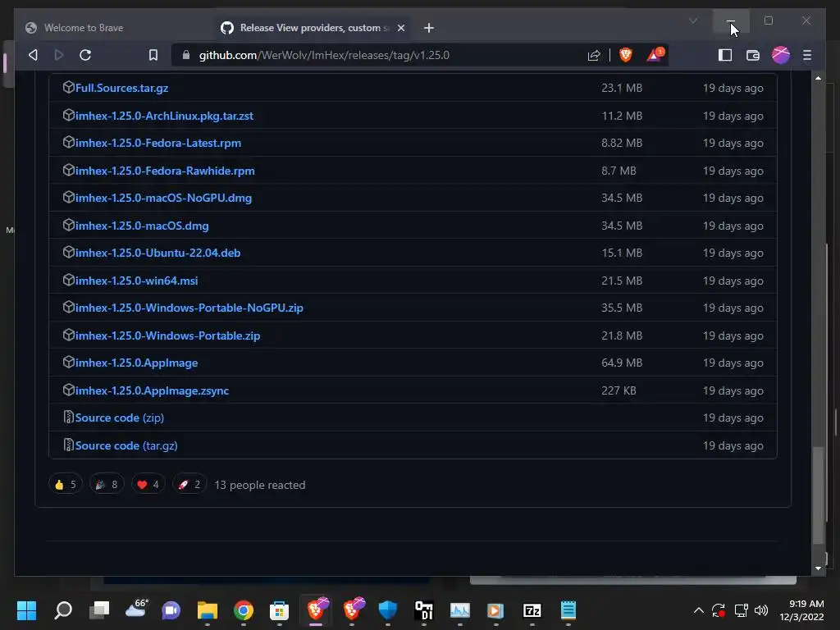Download imhex-1.25.0-Fedora-Latest.rpm
Screen dimensions: 840x630
(158, 143)
